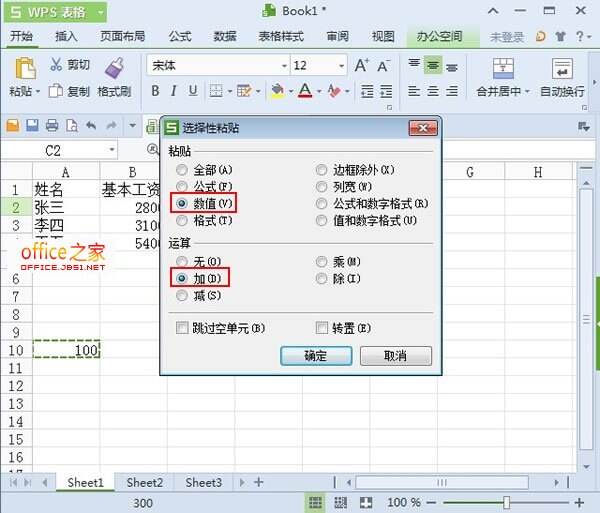Check the 转置(E) checkbox
The width and height of the screenshot is (600, 513).
click(x=321, y=327)
